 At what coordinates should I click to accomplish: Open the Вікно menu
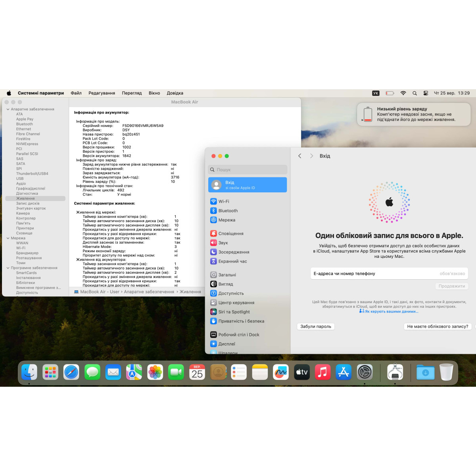(x=154, y=93)
